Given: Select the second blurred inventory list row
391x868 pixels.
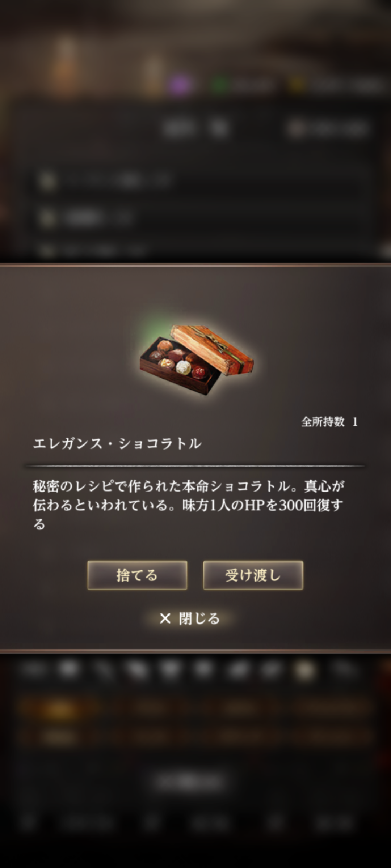Looking at the screenshot, I should [195, 218].
